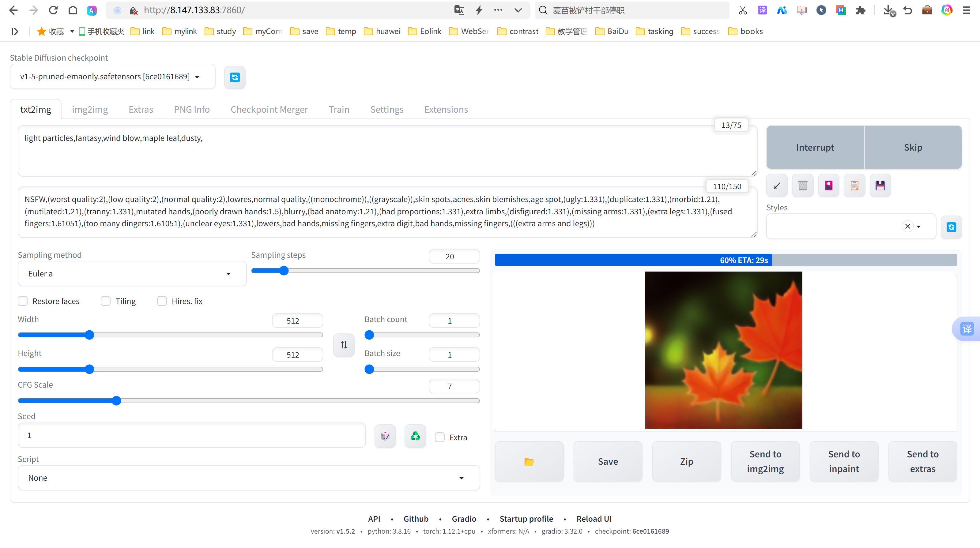Enable the Restore faces checkbox
This screenshot has height=548, width=980.
pos(23,301)
